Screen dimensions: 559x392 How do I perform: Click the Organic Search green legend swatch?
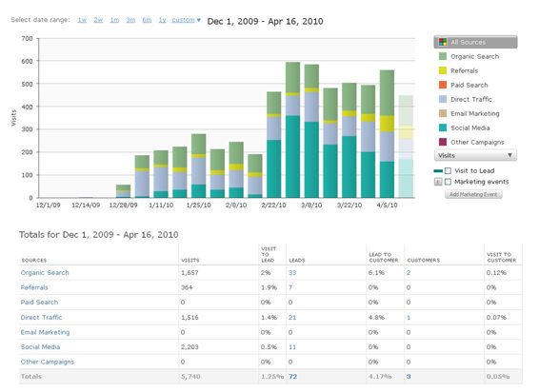click(x=443, y=56)
